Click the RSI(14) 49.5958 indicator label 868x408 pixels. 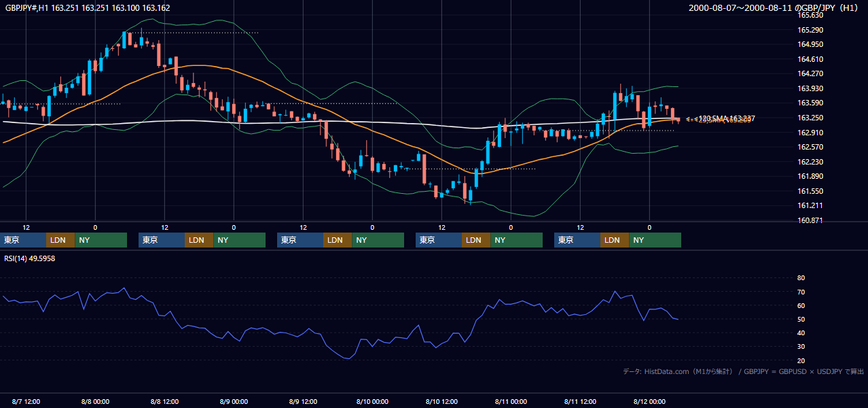(x=30, y=258)
